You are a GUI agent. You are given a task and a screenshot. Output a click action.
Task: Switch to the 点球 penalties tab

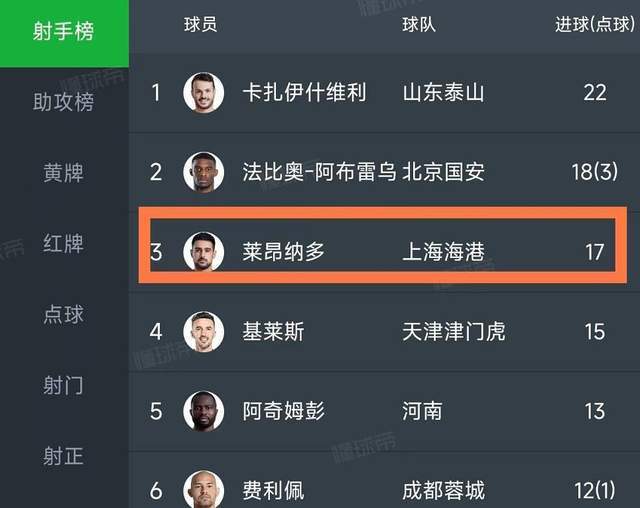64,314
